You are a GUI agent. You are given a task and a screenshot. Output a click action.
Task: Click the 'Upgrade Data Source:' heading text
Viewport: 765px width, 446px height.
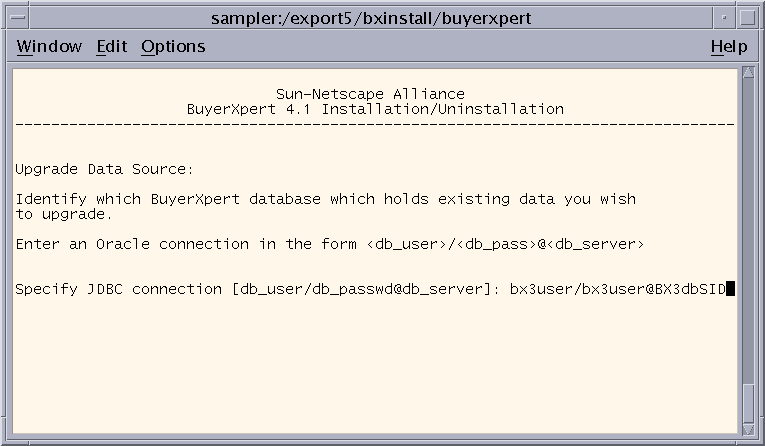point(104,169)
